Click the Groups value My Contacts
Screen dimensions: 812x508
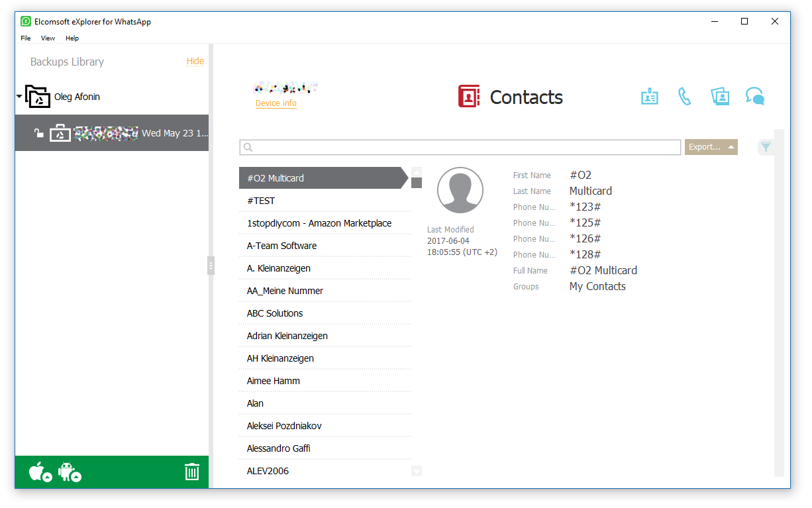597,286
